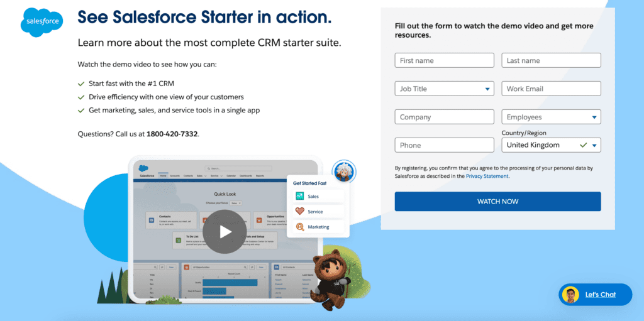Focus the Last name field
This screenshot has height=321, width=644.
tap(551, 60)
